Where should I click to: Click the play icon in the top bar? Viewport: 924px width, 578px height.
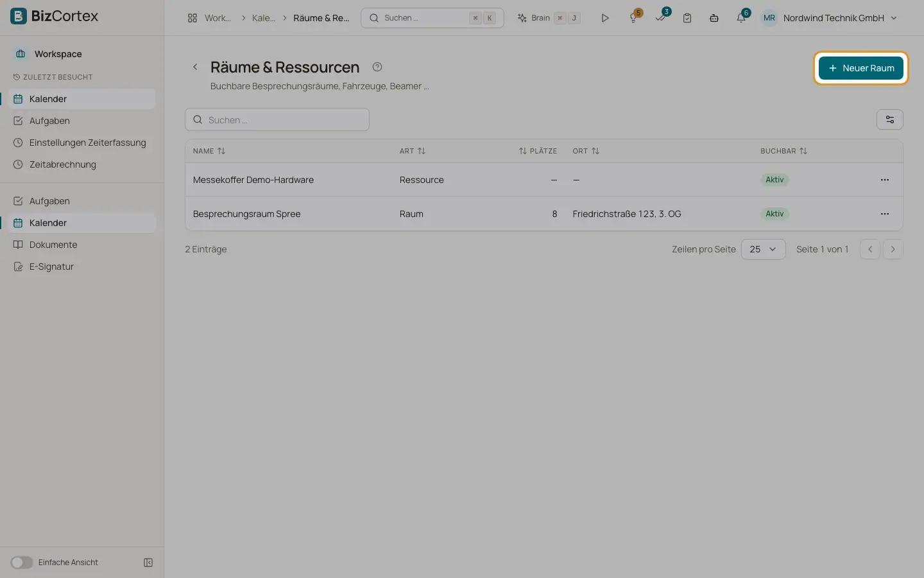click(604, 18)
